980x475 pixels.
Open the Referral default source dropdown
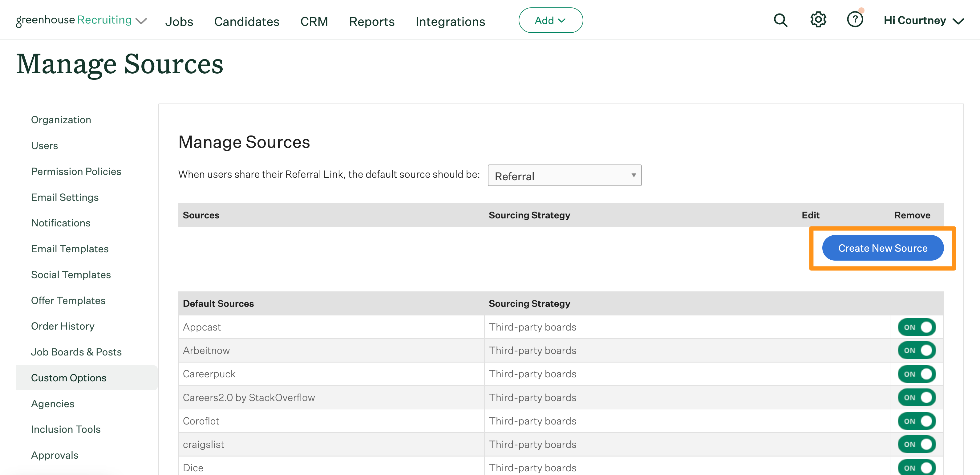564,176
